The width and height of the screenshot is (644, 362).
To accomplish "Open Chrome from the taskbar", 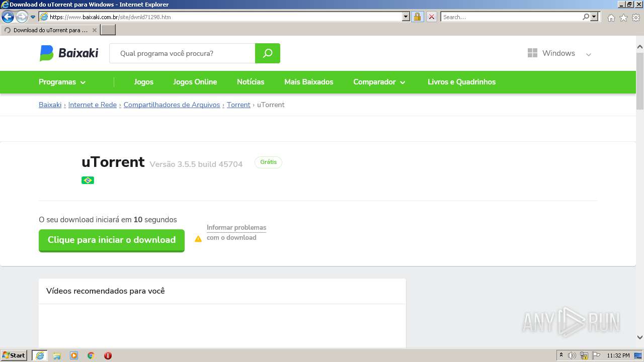I will pos(91,355).
